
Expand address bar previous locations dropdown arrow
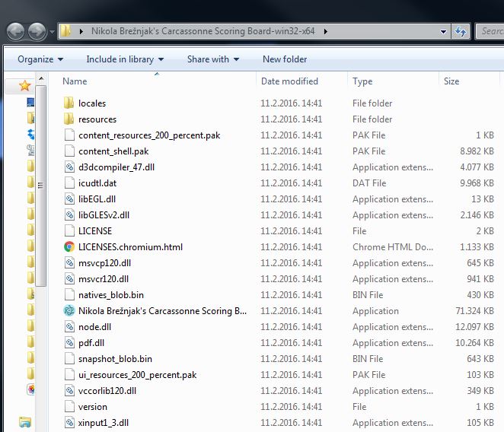(443, 31)
